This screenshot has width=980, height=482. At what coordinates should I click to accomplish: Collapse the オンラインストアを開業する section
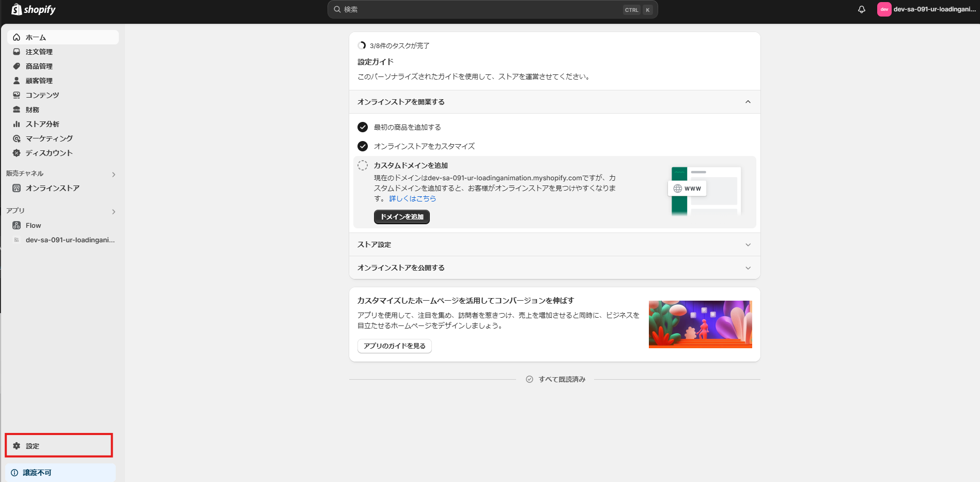(748, 102)
